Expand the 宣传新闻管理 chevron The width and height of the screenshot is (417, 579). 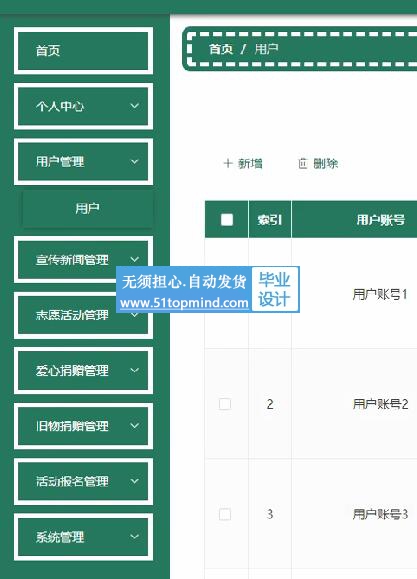[x=135, y=259]
